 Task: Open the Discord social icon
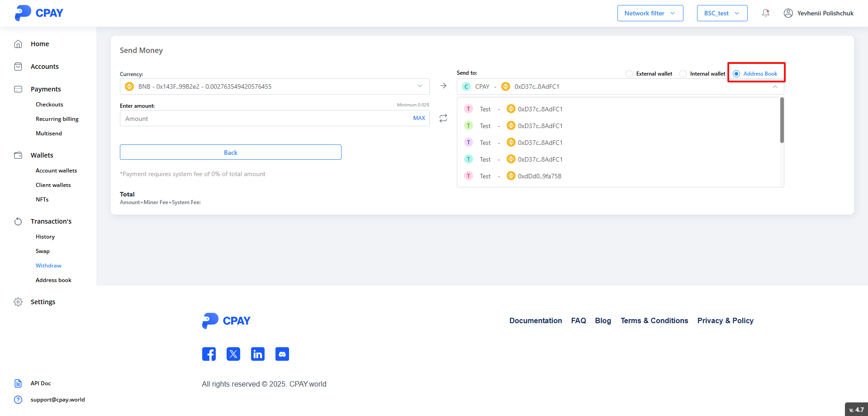pos(282,354)
